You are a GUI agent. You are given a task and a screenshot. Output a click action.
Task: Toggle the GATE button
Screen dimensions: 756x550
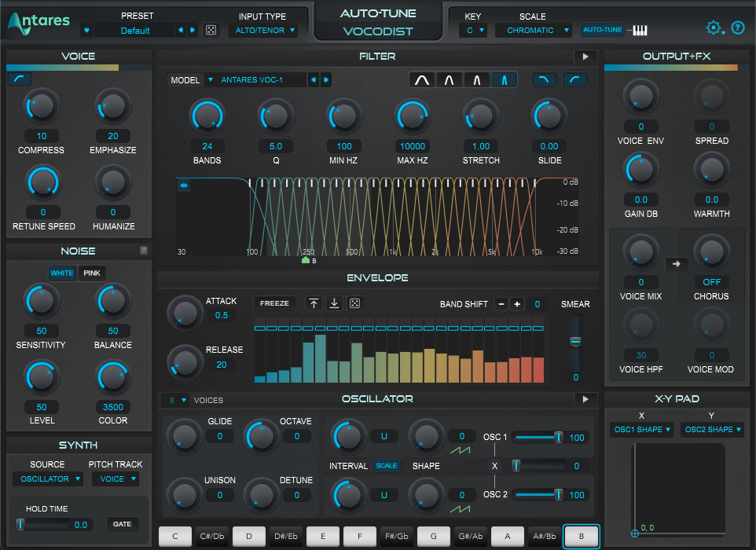click(122, 524)
